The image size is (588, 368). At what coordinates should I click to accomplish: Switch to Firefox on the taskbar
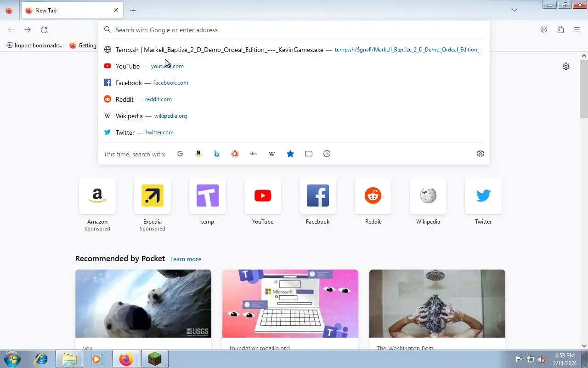tap(126, 359)
